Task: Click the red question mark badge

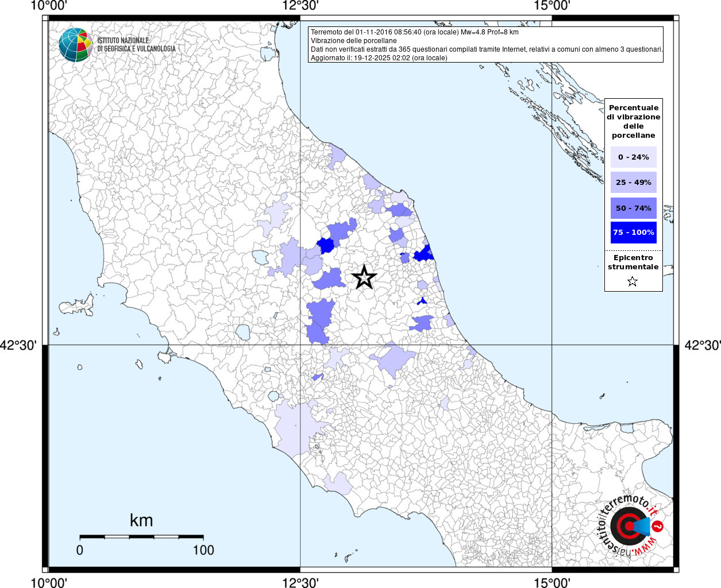Action: tap(658, 527)
